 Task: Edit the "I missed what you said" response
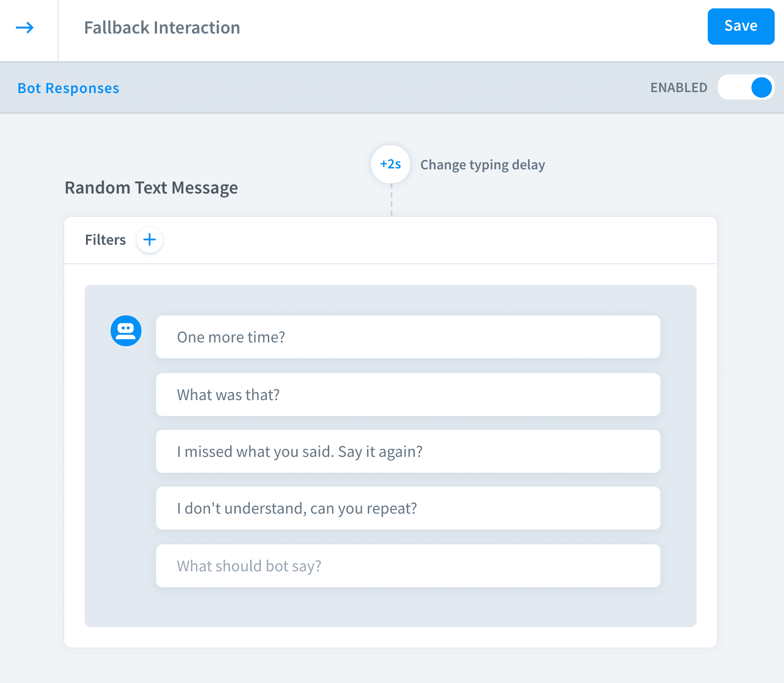(408, 451)
